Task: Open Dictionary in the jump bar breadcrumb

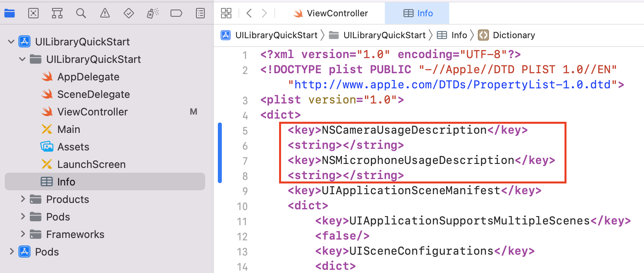Action: [514, 35]
